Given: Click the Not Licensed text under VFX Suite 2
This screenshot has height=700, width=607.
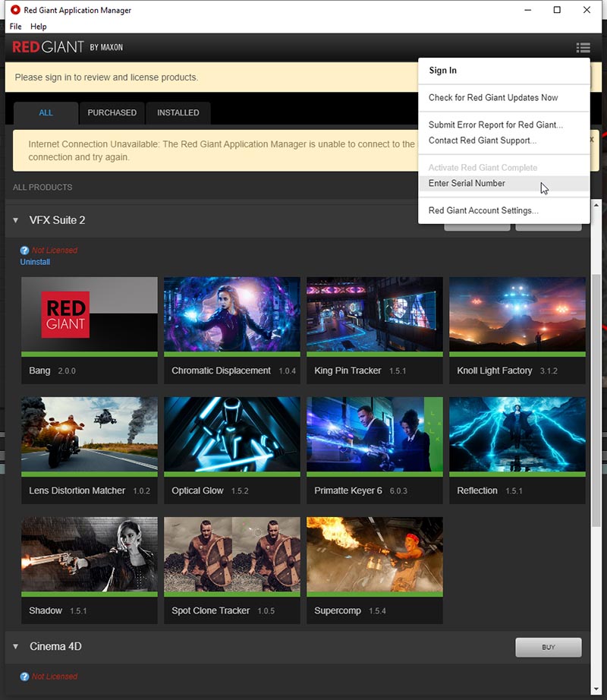Looking at the screenshot, I should (55, 251).
